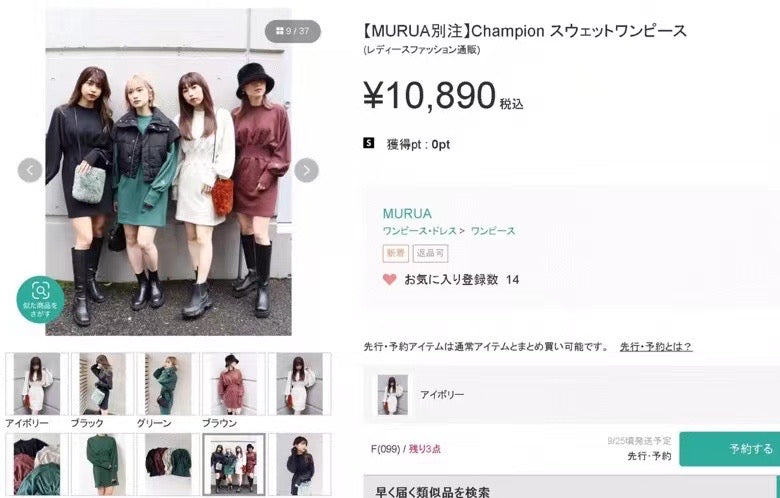Select the グリーン color thumbnail
Image resolution: width=780 pixels, height=498 pixels.
168,384
